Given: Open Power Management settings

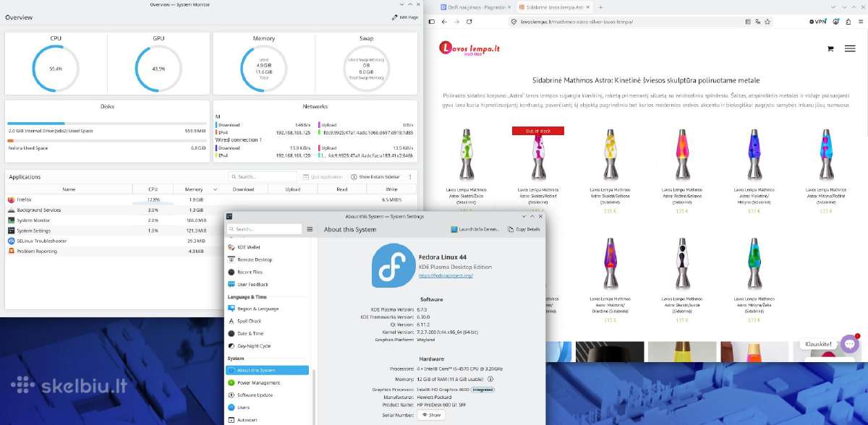Looking at the screenshot, I should [268, 382].
